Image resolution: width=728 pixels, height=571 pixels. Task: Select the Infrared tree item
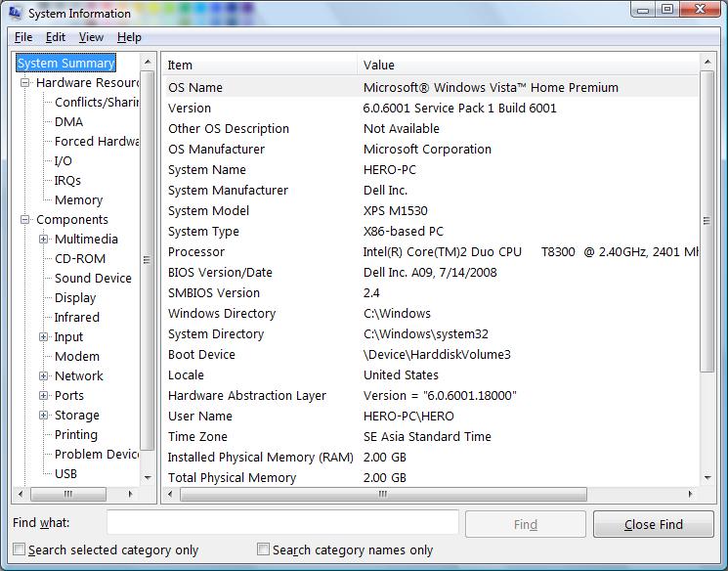point(76,317)
